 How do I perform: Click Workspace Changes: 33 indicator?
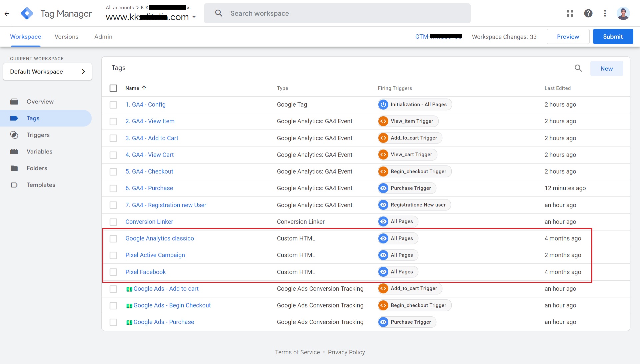point(504,37)
